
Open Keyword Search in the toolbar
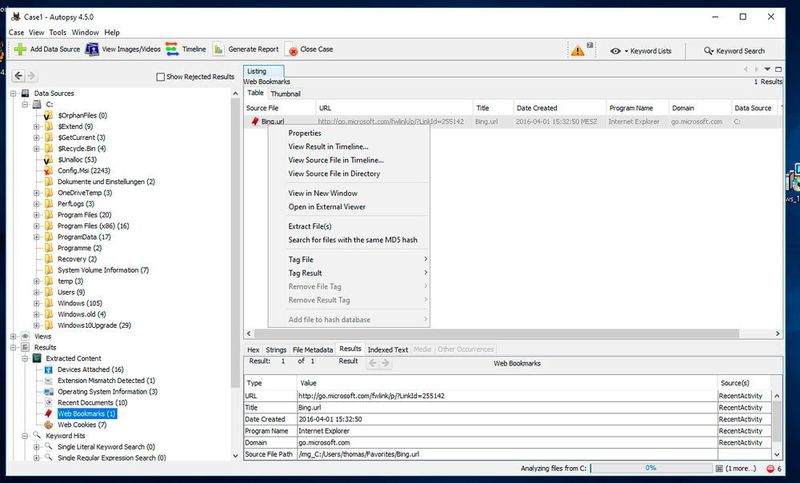click(x=734, y=50)
